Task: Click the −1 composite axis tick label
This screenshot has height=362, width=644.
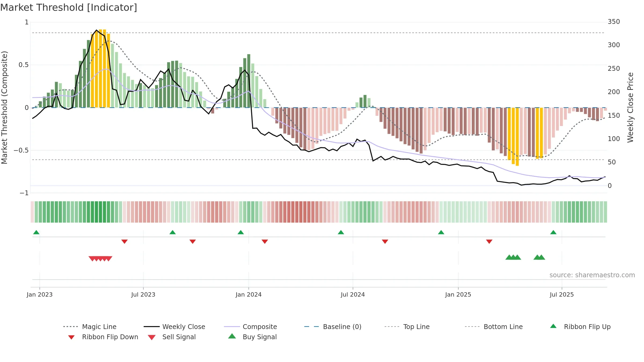Action: tap(24, 193)
